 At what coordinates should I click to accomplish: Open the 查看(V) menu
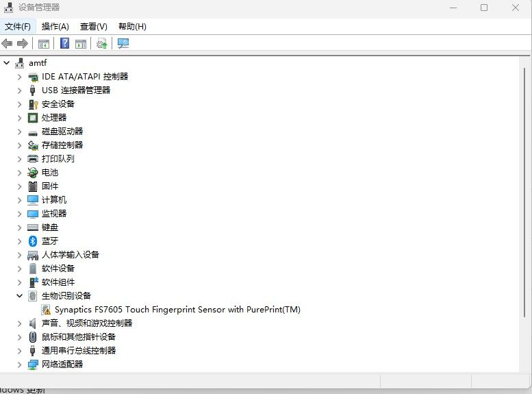click(x=94, y=27)
